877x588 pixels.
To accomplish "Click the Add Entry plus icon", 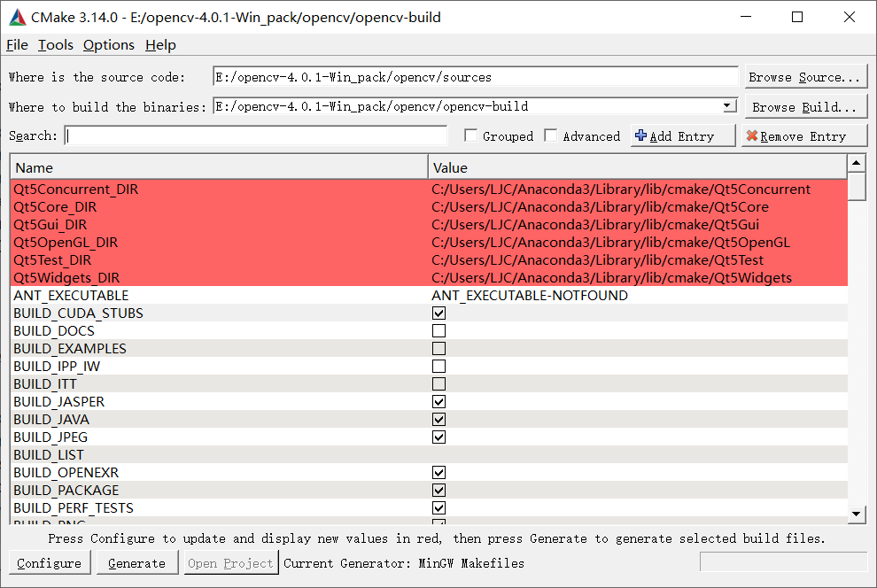I will (643, 135).
